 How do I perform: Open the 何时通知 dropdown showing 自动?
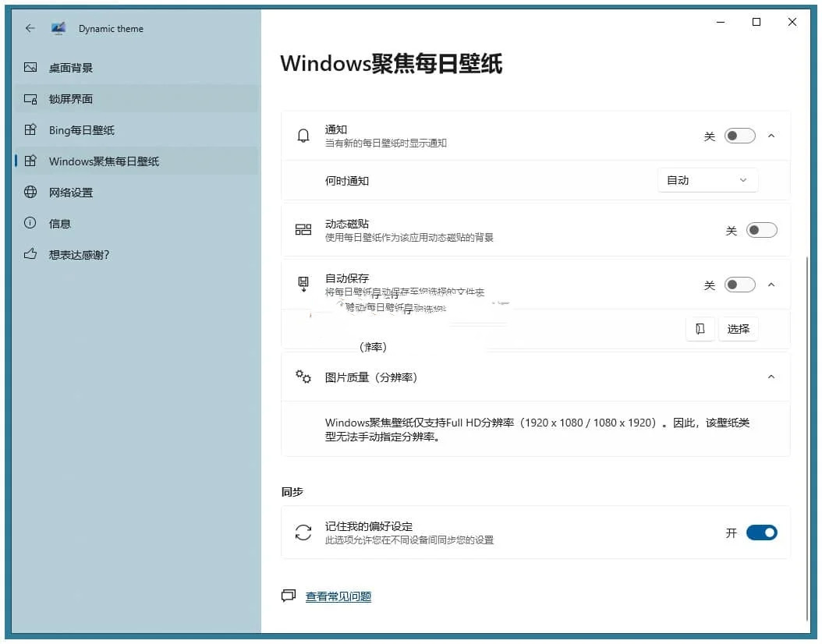[x=707, y=180]
